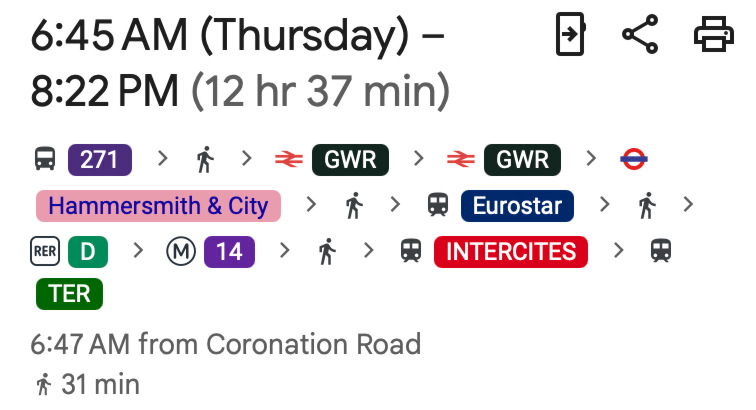
Task: Click the first GWR train badge
Action: 349,159
